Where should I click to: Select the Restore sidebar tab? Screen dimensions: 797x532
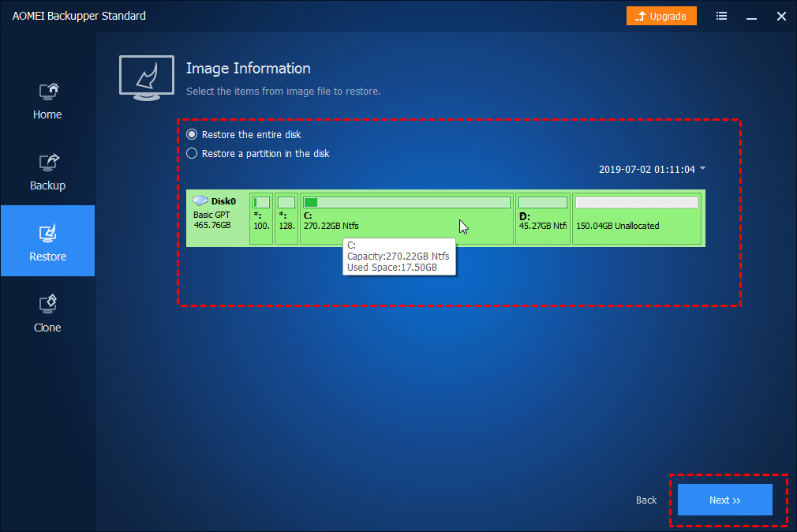pyautogui.click(x=47, y=241)
